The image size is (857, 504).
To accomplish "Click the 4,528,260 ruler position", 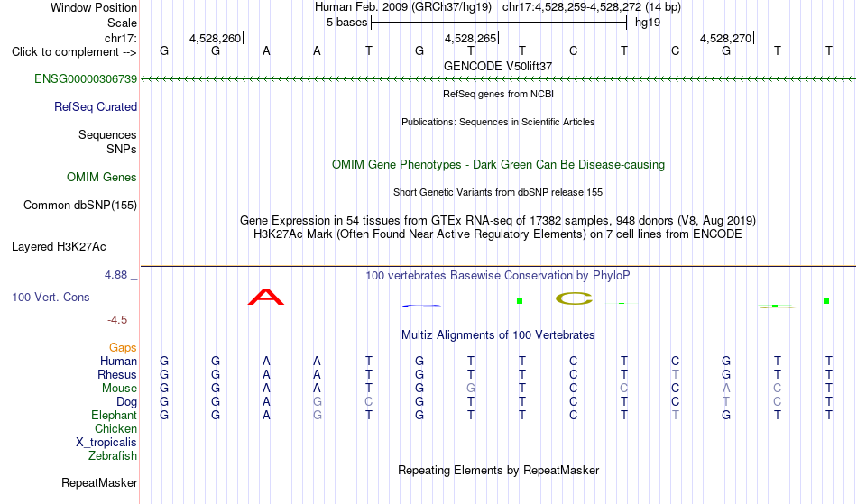I will [215, 38].
